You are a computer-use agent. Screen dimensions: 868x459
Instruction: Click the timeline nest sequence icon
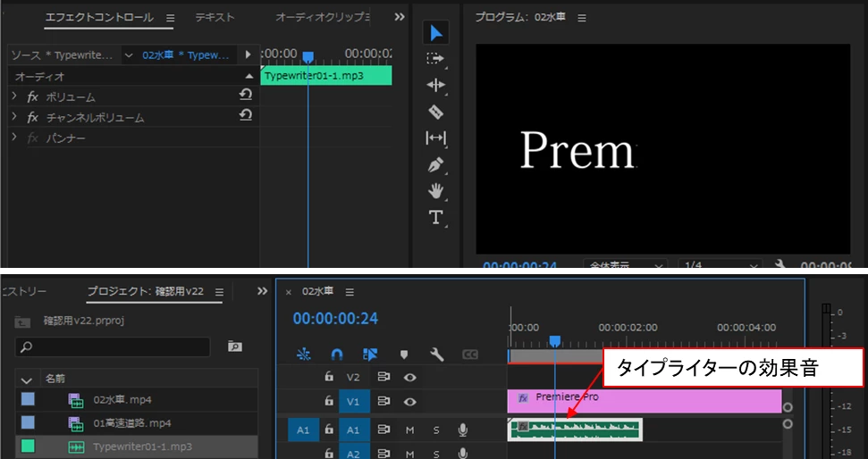303,354
